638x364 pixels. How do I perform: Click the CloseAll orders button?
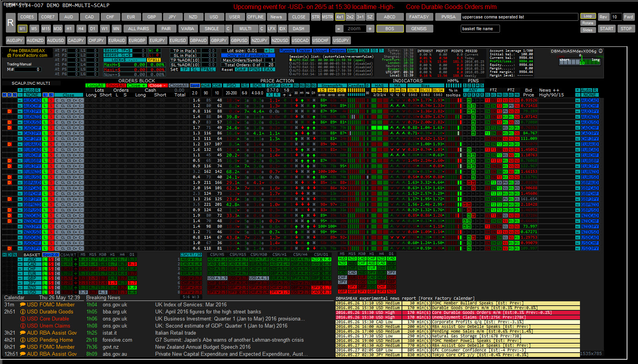point(179,85)
